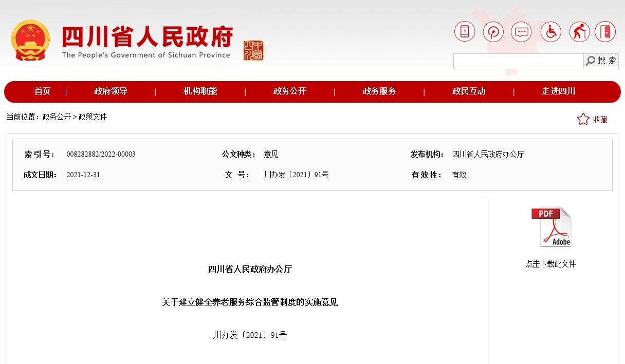Click 点击下载此文件 download link

(x=550, y=264)
